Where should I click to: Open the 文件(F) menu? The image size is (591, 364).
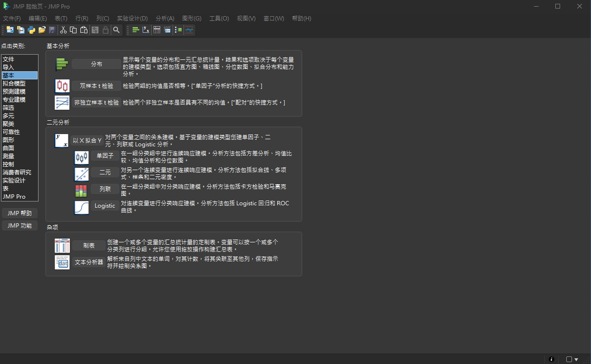12,19
